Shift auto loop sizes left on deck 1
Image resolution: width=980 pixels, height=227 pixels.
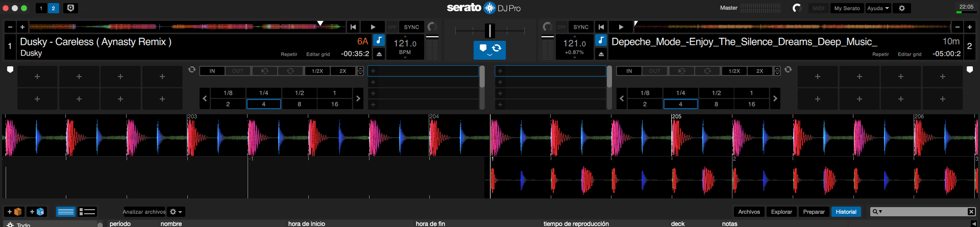point(205,98)
